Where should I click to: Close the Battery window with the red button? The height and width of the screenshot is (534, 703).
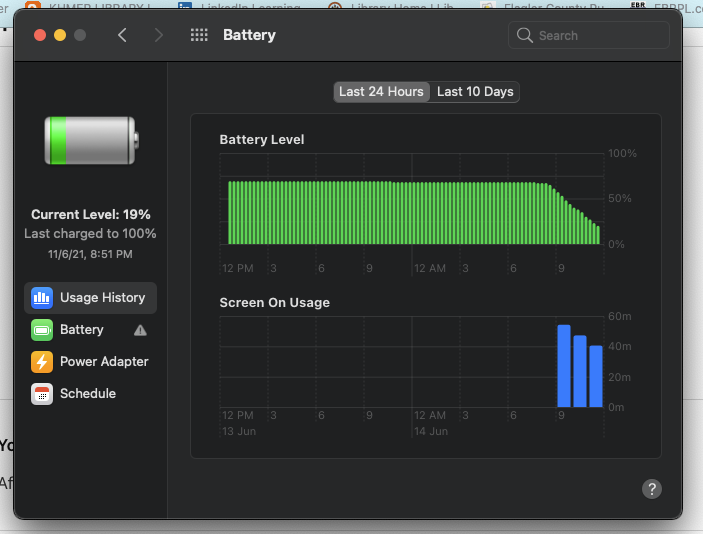coord(40,35)
